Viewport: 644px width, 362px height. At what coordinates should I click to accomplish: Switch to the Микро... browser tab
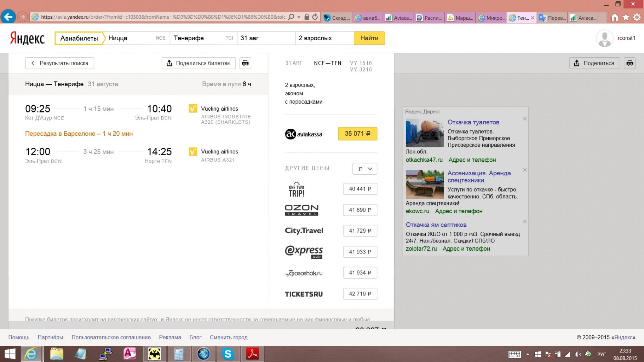pos(491,18)
